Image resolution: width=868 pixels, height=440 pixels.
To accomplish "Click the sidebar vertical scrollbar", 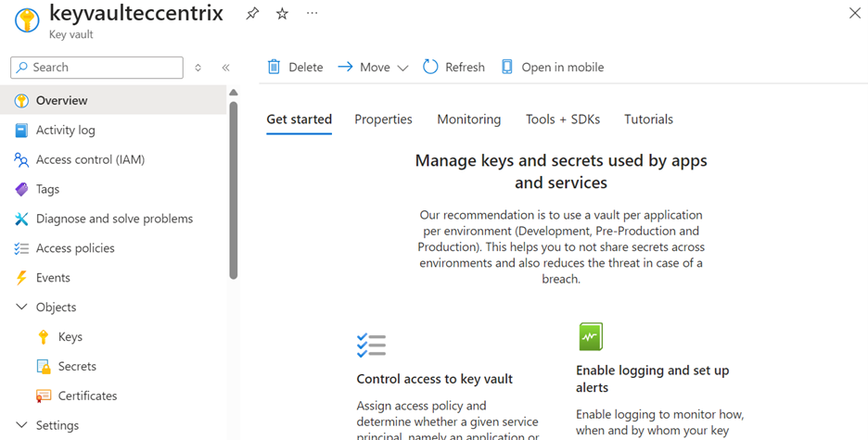I will pyautogui.click(x=233, y=185).
